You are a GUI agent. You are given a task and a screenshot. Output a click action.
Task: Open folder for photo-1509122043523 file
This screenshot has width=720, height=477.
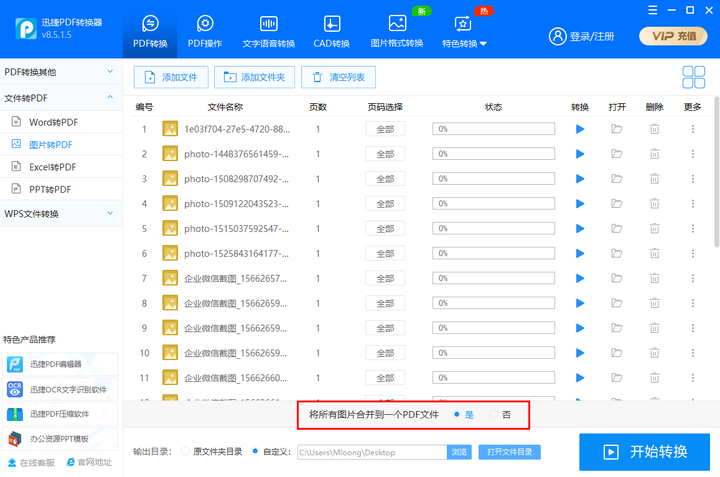pos(617,204)
